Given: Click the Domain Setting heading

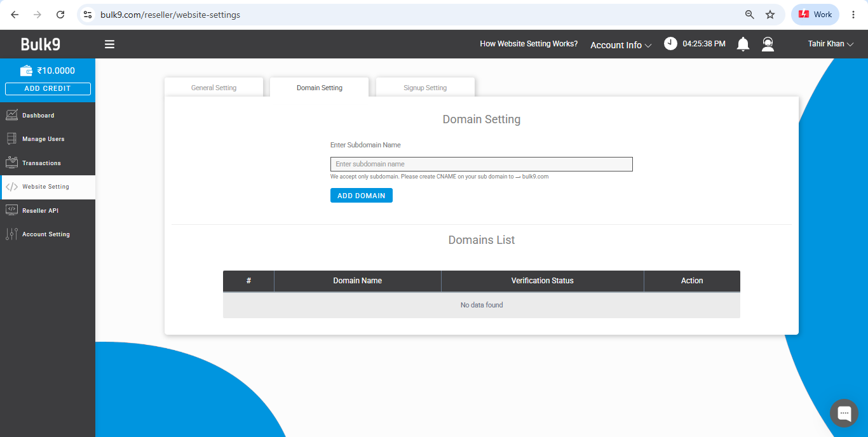Looking at the screenshot, I should point(482,119).
